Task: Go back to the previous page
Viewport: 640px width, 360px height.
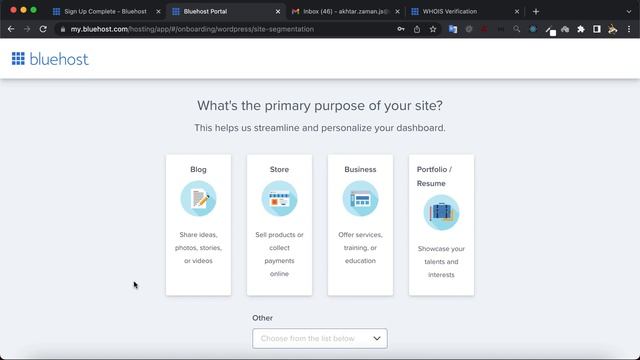Action: 11,29
